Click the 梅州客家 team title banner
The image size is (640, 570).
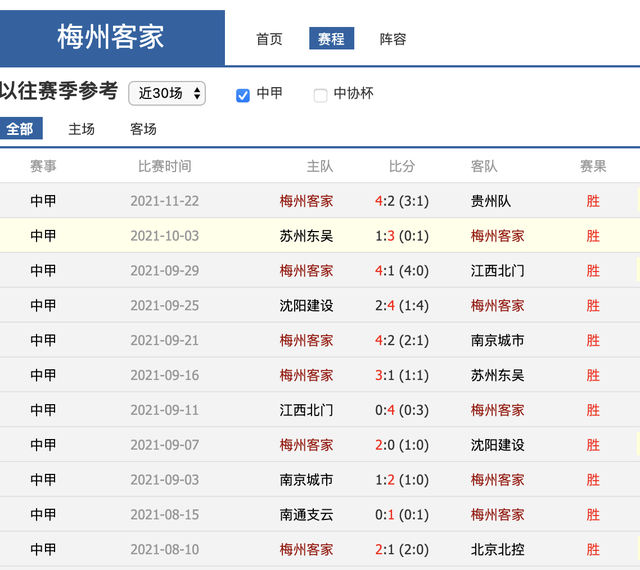(x=111, y=37)
